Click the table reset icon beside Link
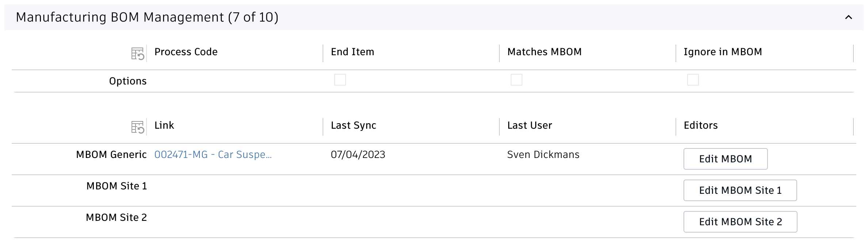 [138, 127]
